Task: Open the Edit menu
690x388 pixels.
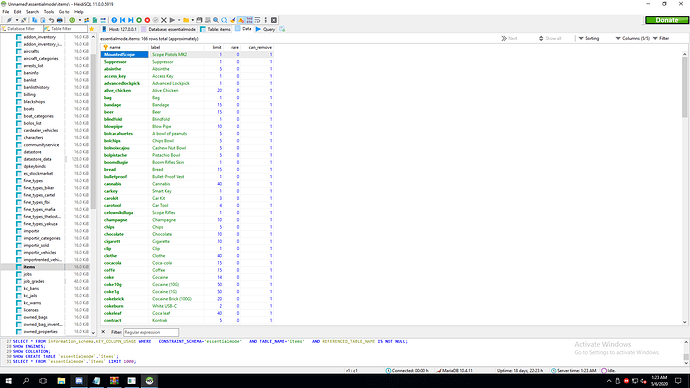Action: pyautogui.click(x=17, y=12)
